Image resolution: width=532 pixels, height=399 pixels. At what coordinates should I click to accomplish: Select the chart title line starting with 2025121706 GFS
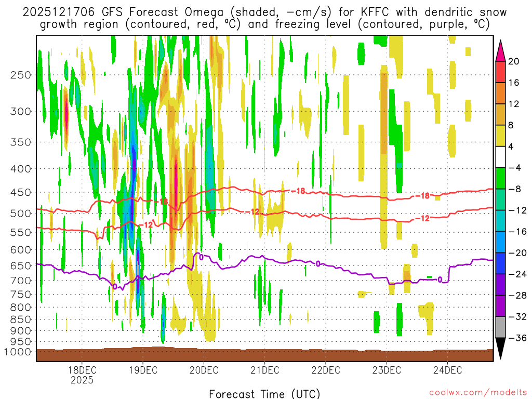pos(264,12)
